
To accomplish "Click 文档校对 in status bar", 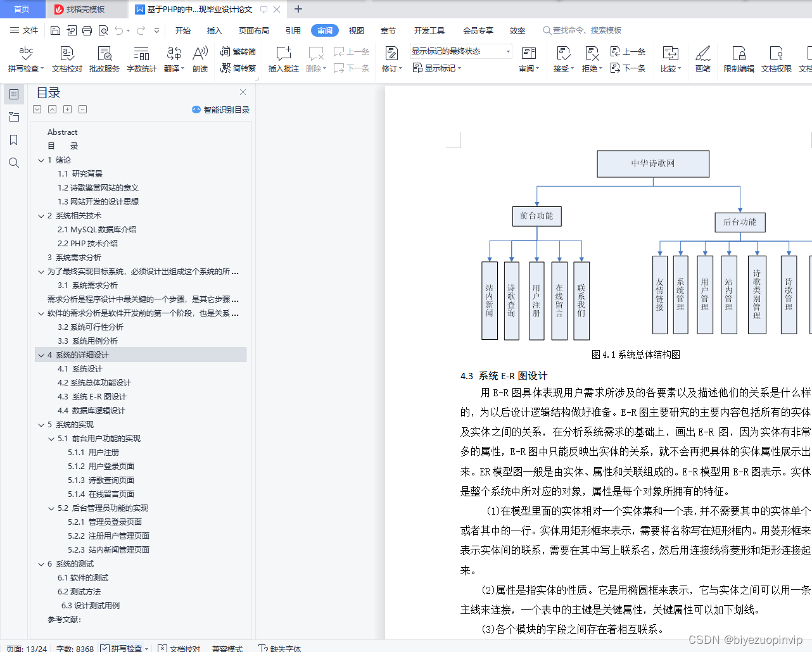I will click(x=179, y=648).
